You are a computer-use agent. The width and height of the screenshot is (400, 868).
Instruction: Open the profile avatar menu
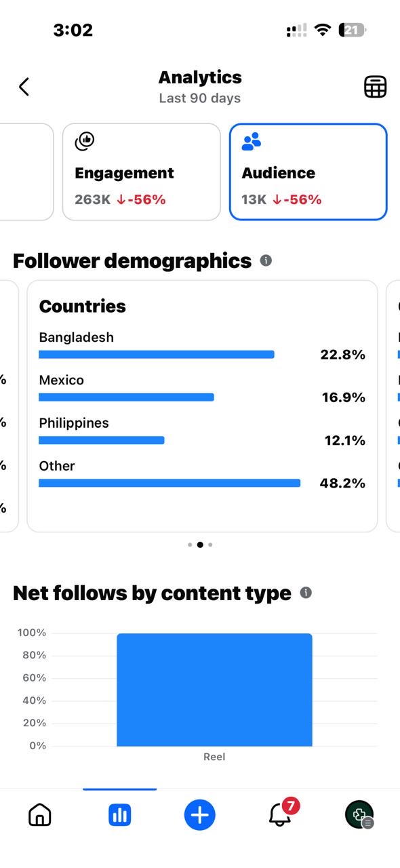(x=359, y=814)
